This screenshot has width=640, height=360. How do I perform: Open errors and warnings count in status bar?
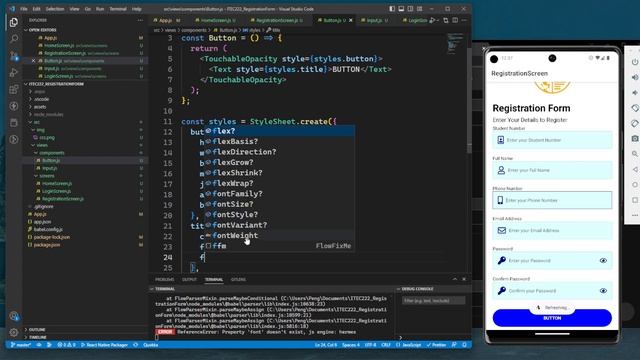[66, 345]
